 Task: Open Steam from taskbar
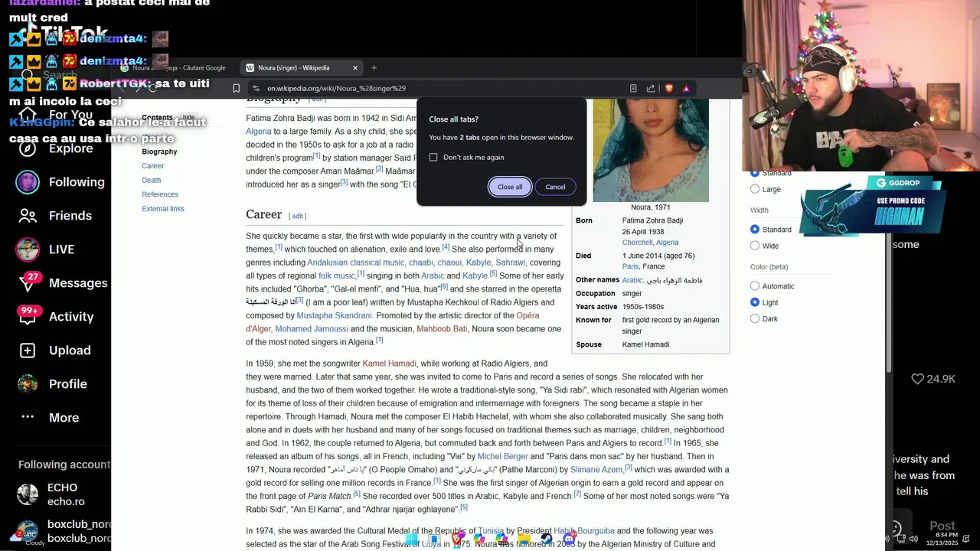[547, 540]
